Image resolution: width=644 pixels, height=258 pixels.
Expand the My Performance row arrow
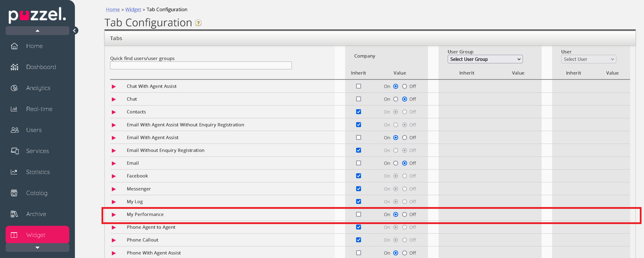coord(114,214)
